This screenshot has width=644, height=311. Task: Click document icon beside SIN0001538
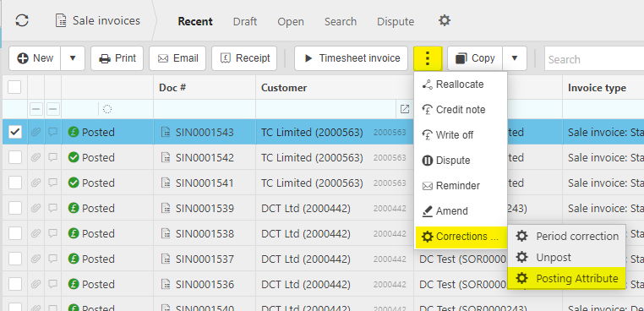[166, 233]
